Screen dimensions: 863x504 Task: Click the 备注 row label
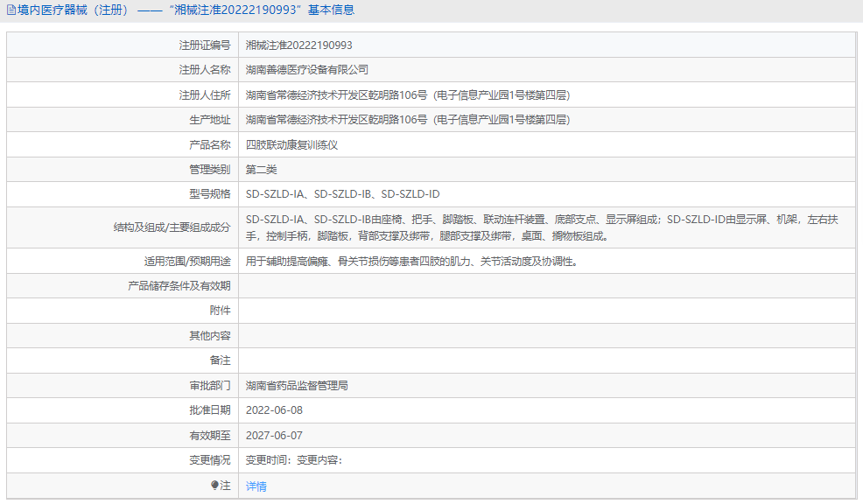coord(221,360)
